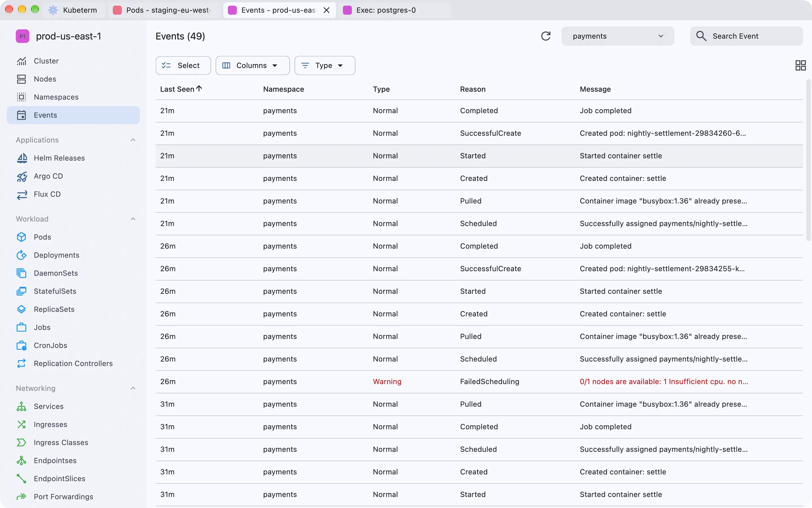Open Argo CD in sidebar

click(x=73, y=176)
